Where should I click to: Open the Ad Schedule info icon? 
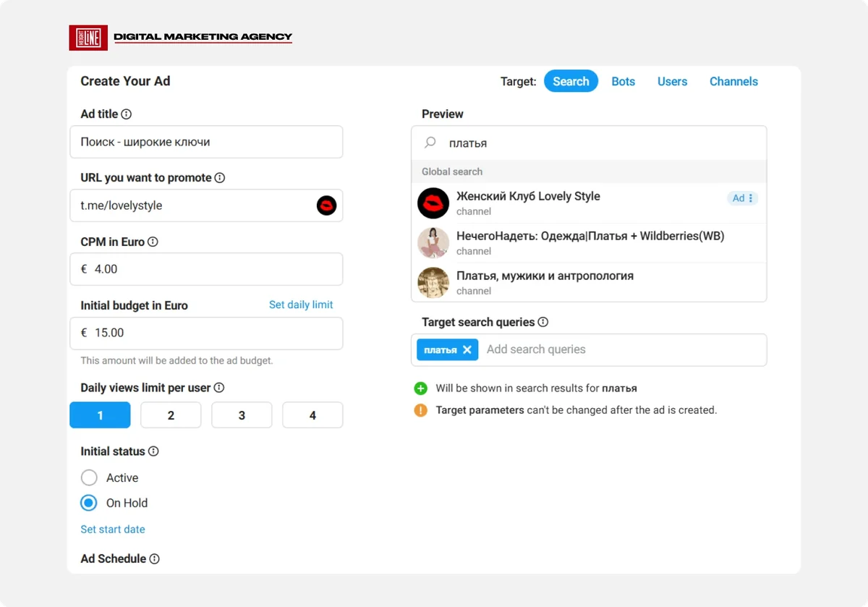(154, 559)
